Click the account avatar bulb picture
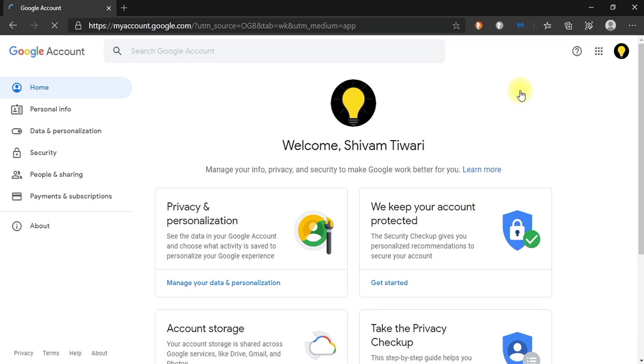This screenshot has width=644, height=364. (621, 51)
